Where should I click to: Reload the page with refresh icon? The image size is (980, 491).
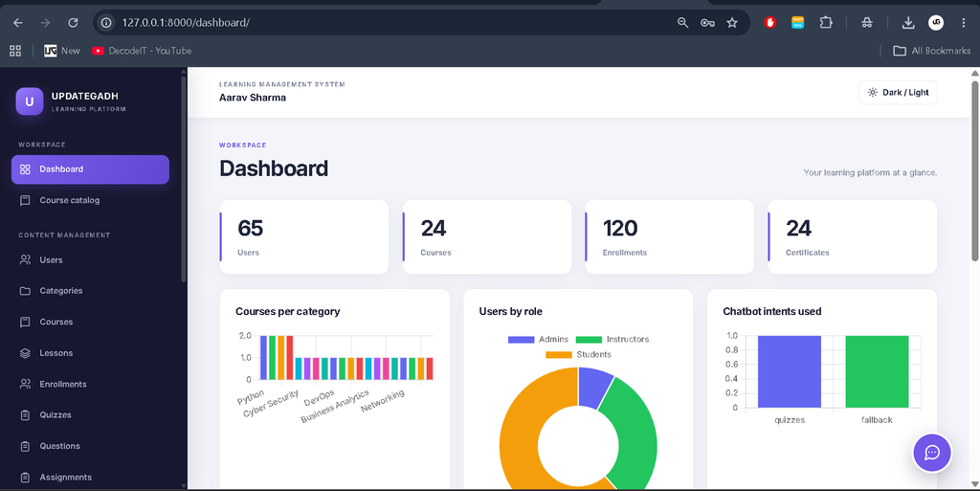[73, 22]
